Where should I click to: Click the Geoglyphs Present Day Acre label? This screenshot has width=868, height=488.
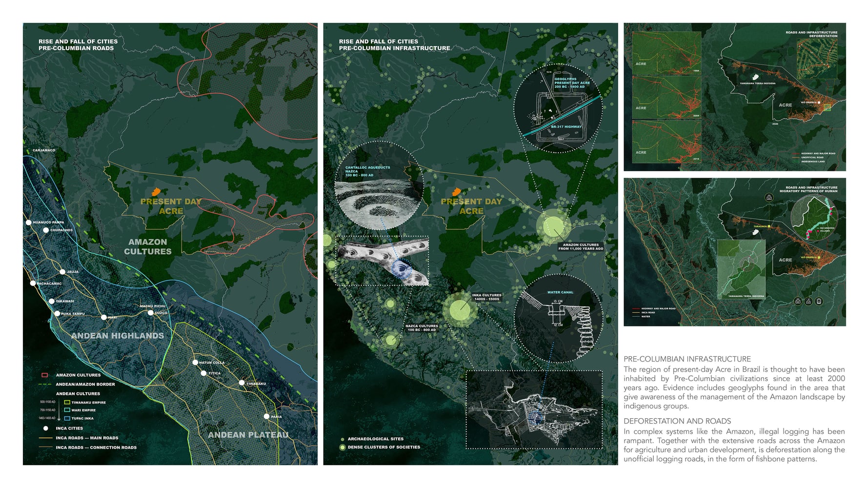pos(572,83)
